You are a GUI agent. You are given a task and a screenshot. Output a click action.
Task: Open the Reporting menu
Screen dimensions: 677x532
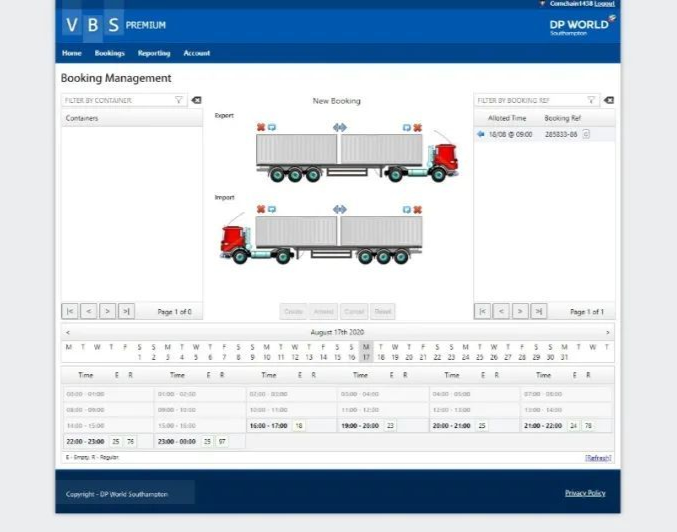coord(154,53)
